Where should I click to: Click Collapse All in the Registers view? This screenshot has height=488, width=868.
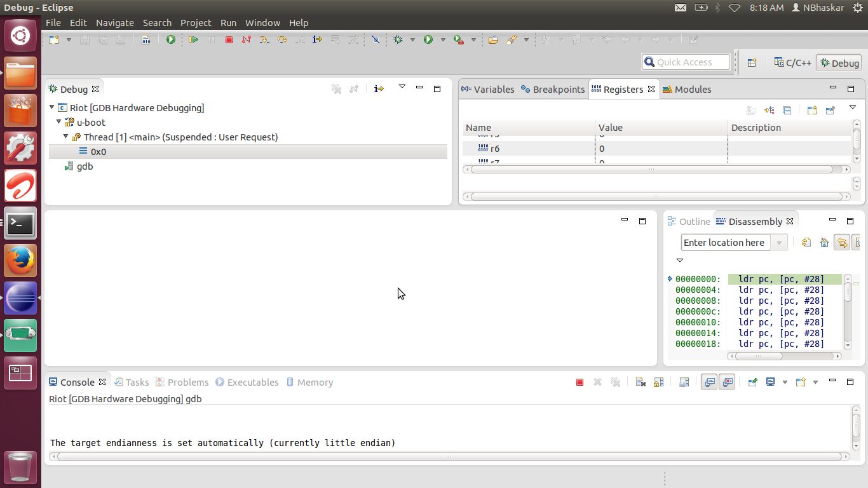point(787,110)
